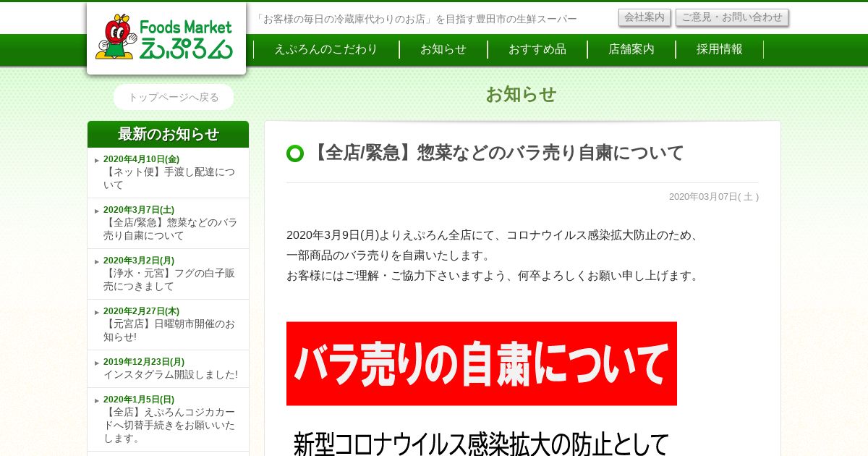
Task: Click the line 一部商品のバラ売りを自粛いたします。
Action: coord(388,256)
